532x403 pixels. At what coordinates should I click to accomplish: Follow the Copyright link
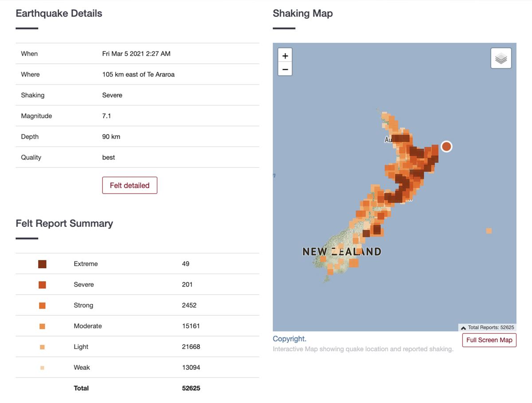coord(289,339)
